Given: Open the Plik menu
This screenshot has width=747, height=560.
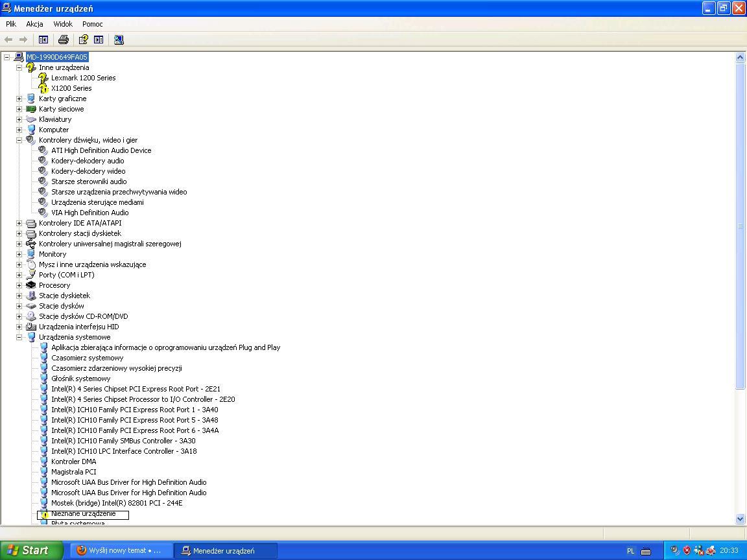Looking at the screenshot, I should pyautogui.click(x=11, y=24).
